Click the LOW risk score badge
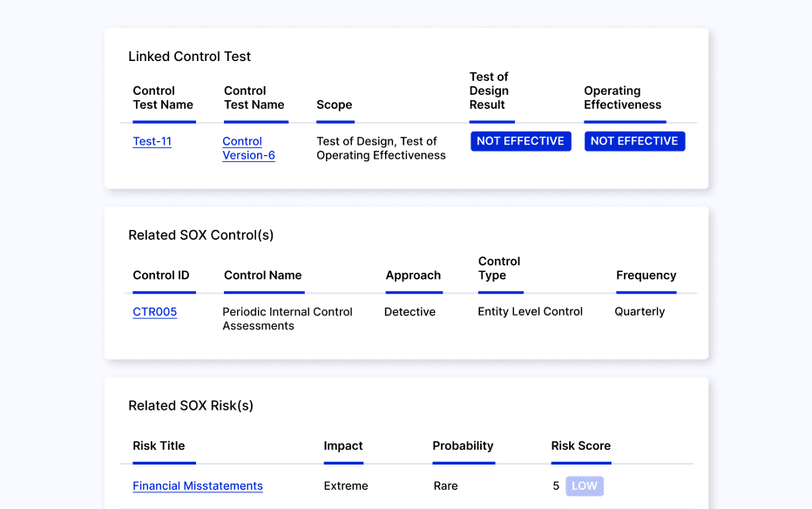 click(584, 486)
